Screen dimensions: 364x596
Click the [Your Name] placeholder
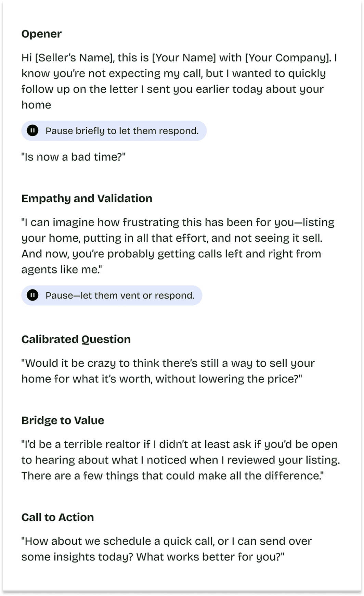pos(184,58)
